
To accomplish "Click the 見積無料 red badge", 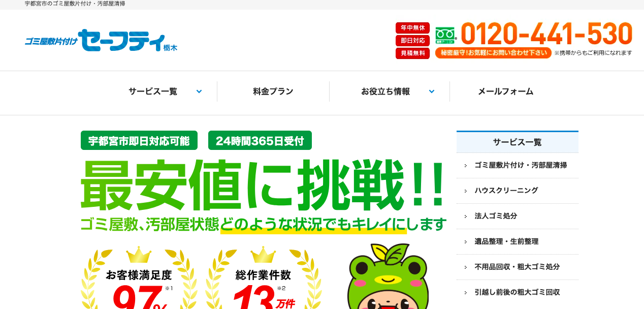I will click(412, 53).
